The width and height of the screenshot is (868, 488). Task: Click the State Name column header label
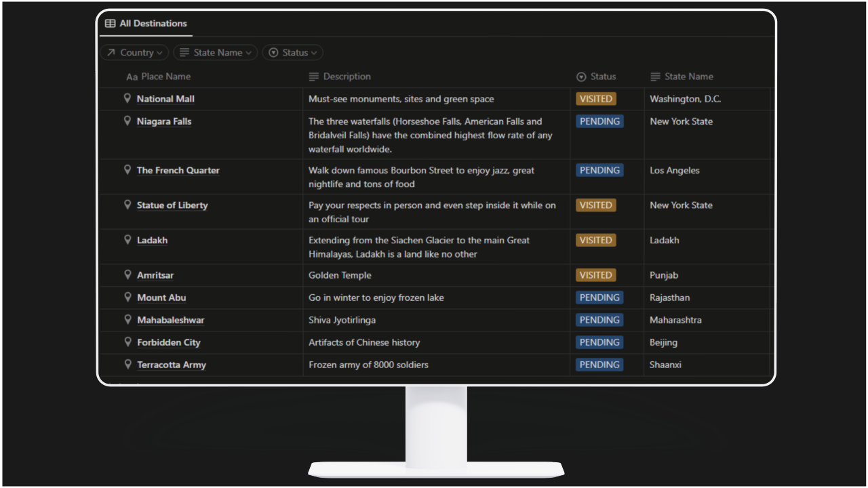(689, 77)
